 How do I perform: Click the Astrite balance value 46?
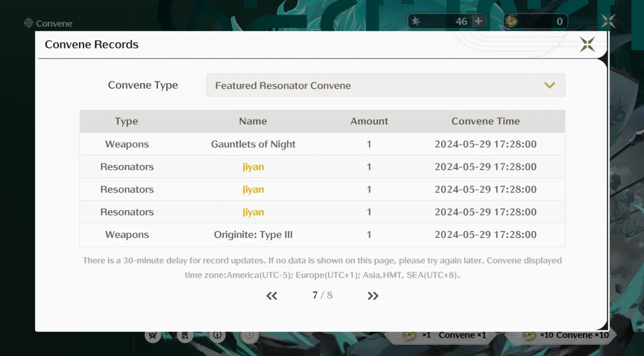point(461,21)
